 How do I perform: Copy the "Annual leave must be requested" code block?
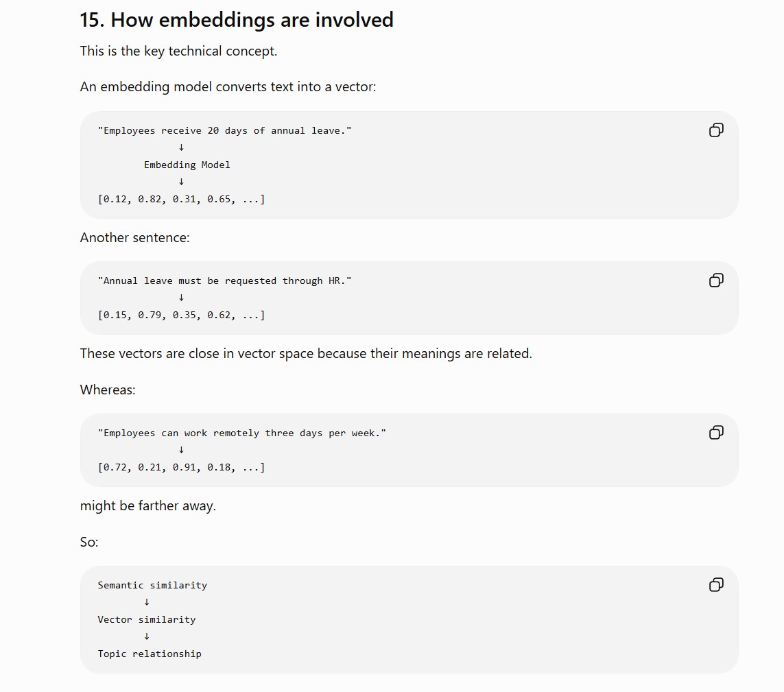click(x=716, y=280)
